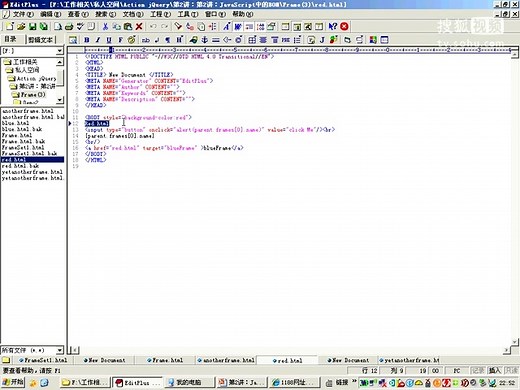The image size is (520, 390).
Task: Select anotherframe.html.bak in file list
Action: click(x=33, y=117)
